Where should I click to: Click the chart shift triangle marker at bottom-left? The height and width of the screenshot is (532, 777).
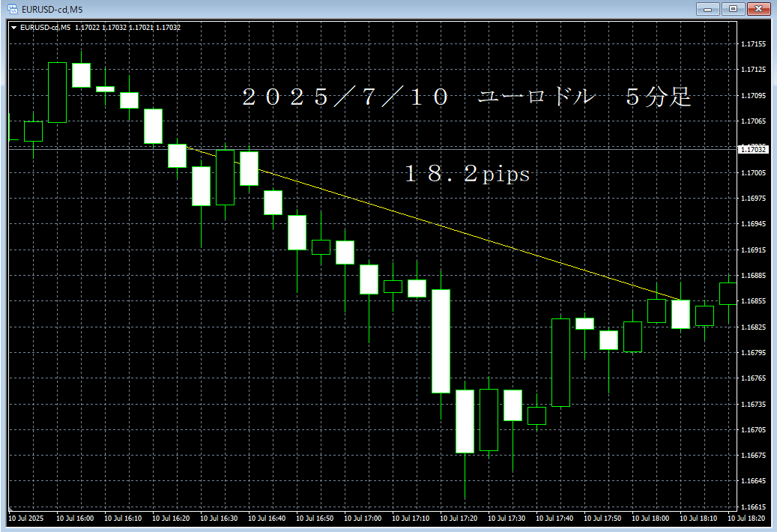click(x=10, y=508)
